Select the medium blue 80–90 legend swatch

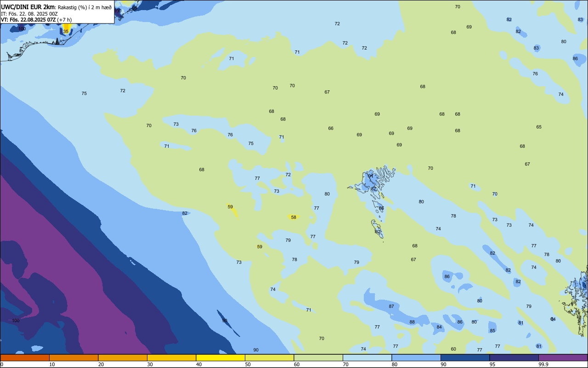(416, 357)
